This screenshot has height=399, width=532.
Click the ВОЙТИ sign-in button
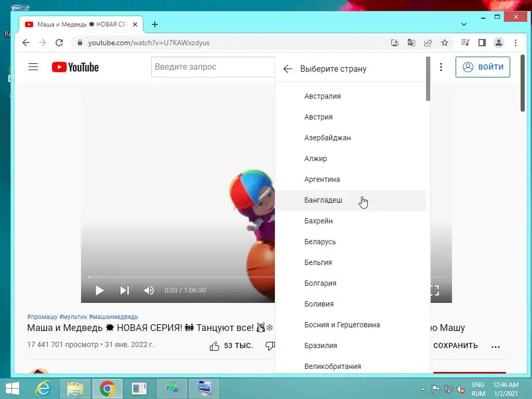(483, 67)
